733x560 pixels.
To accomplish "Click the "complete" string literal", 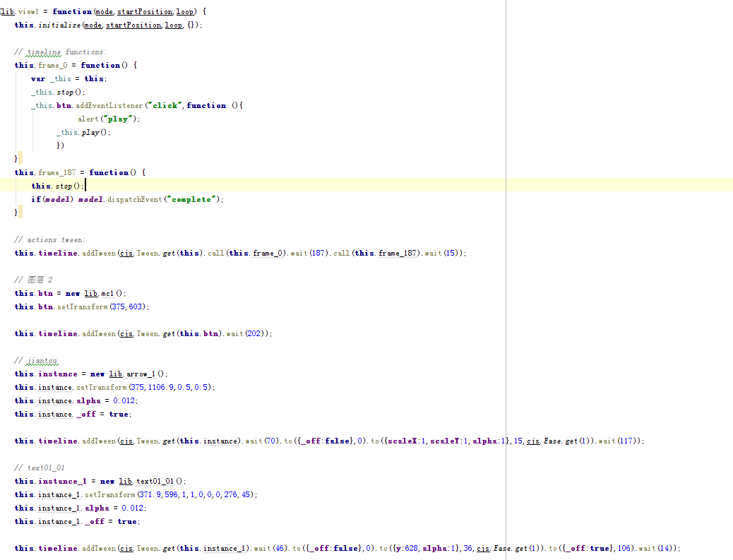I will coord(191,199).
